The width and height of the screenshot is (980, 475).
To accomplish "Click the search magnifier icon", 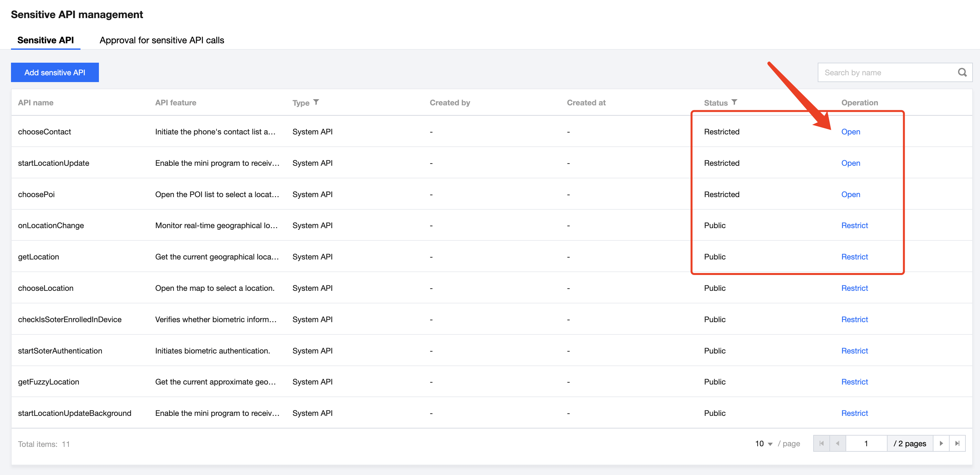I will (x=962, y=72).
